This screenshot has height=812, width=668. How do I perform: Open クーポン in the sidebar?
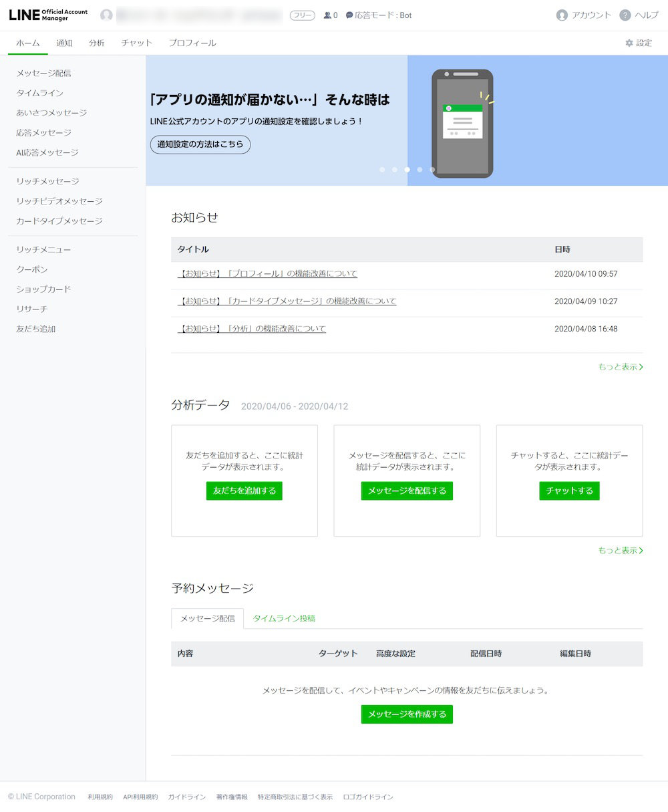(x=32, y=269)
